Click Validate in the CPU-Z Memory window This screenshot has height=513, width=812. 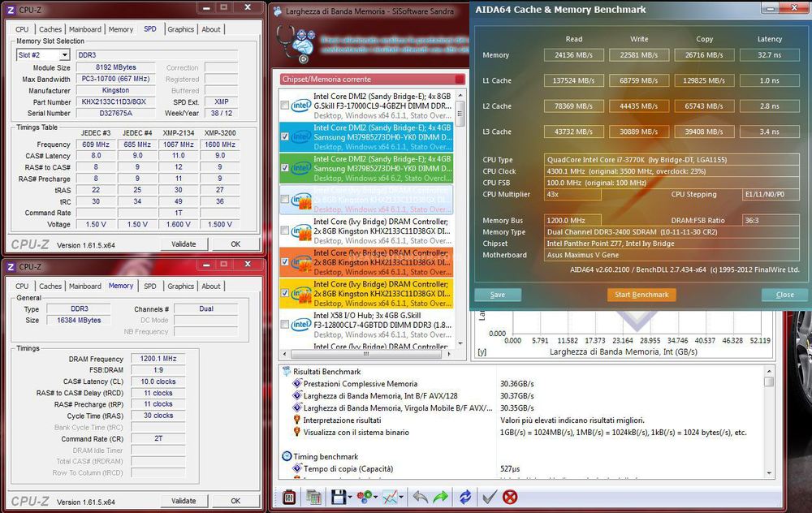pos(184,501)
